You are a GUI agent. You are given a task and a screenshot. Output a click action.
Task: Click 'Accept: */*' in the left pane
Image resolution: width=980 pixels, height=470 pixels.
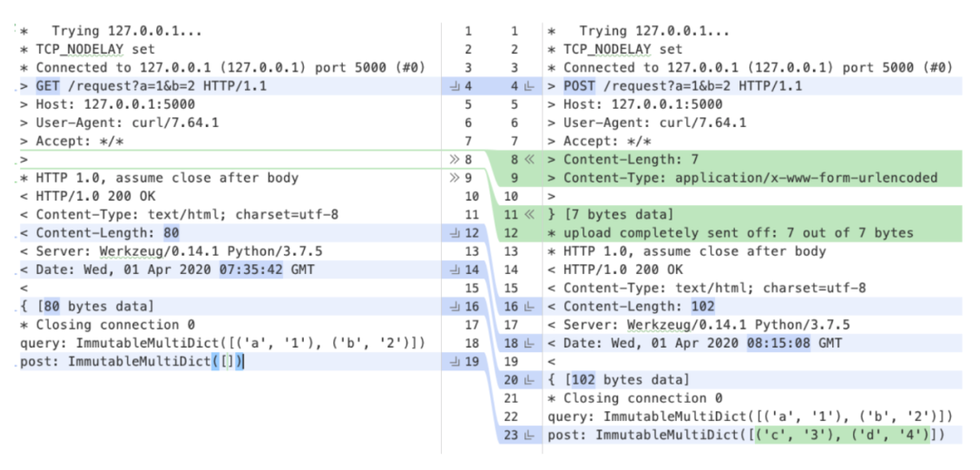click(x=79, y=142)
